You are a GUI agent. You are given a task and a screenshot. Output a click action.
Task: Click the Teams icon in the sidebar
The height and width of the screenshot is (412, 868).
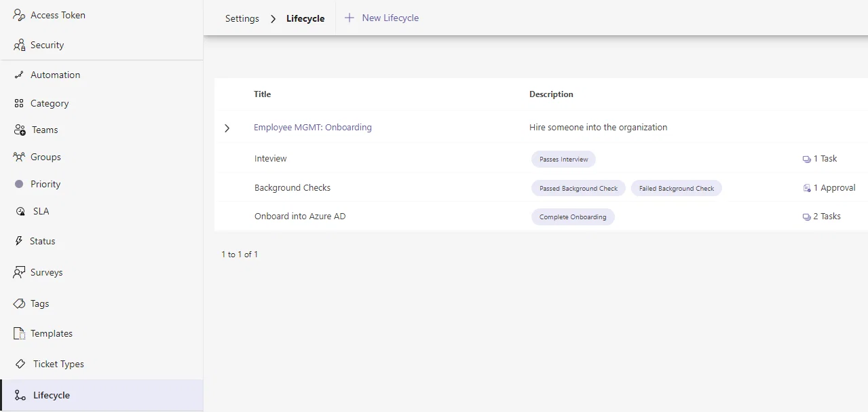20,130
